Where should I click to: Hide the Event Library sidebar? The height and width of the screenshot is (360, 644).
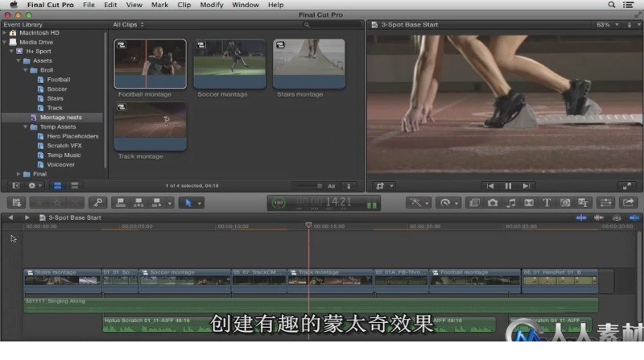[16, 186]
